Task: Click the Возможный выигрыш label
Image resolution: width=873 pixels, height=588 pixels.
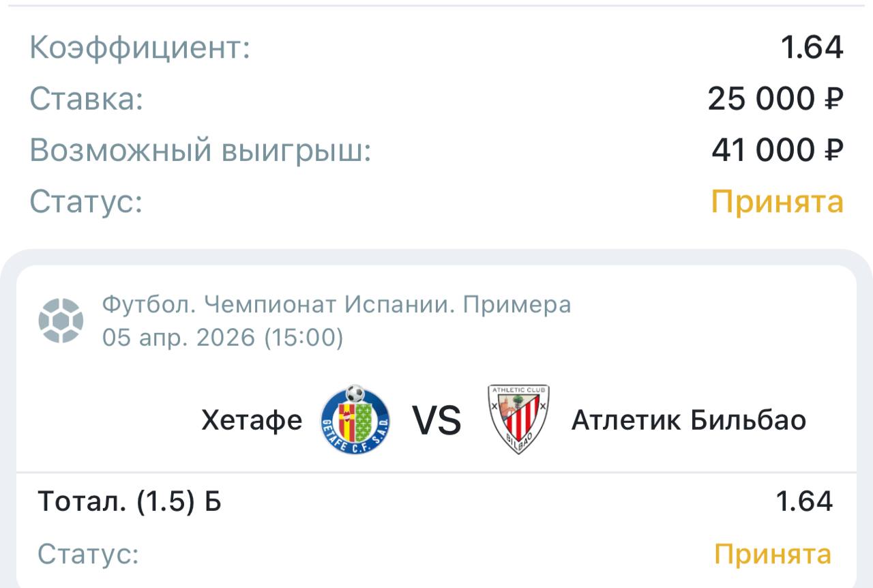Action: pyautogui.click(x=201, y=150)
